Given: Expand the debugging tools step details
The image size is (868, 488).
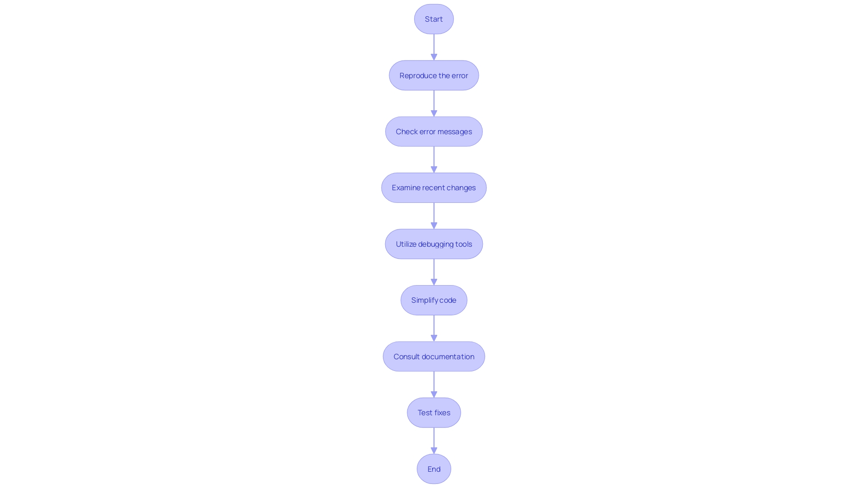Looking at the screenshot, I should pos(434,244).
